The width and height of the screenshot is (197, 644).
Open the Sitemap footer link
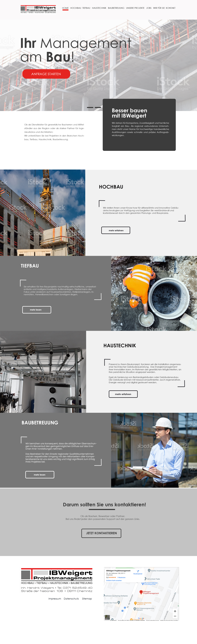tap(87, 599)
